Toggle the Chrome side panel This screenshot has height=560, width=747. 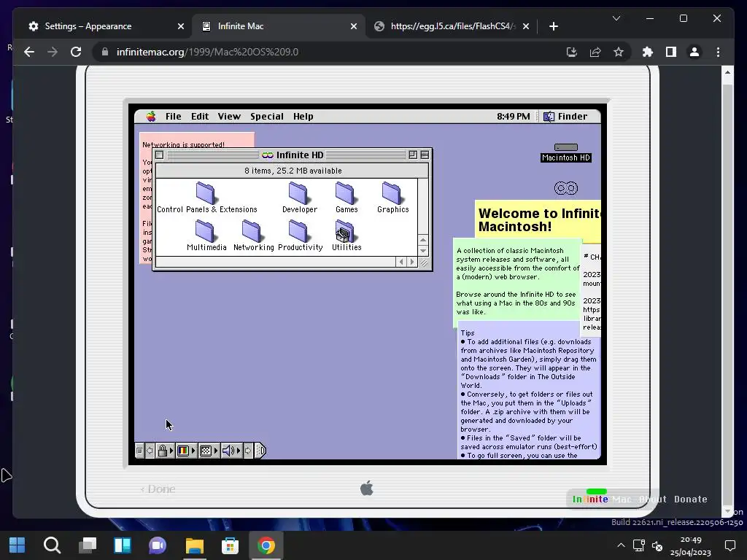(x=671, y=52)
